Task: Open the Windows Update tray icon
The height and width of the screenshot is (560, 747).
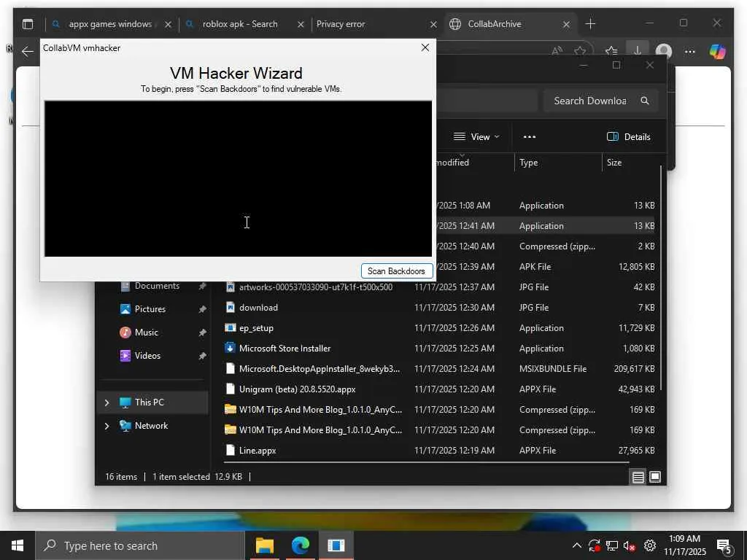Action: [x=594, y=545]
